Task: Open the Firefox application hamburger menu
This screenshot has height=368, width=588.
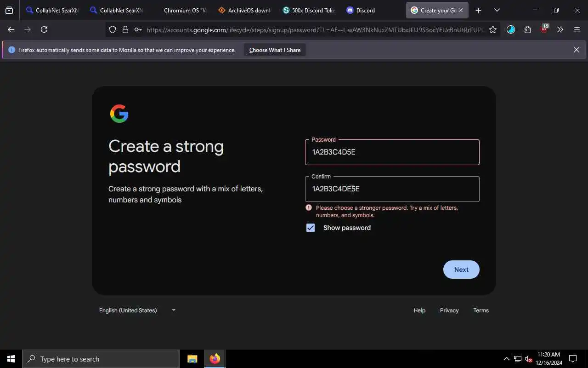Action: [x=577, y=29]
